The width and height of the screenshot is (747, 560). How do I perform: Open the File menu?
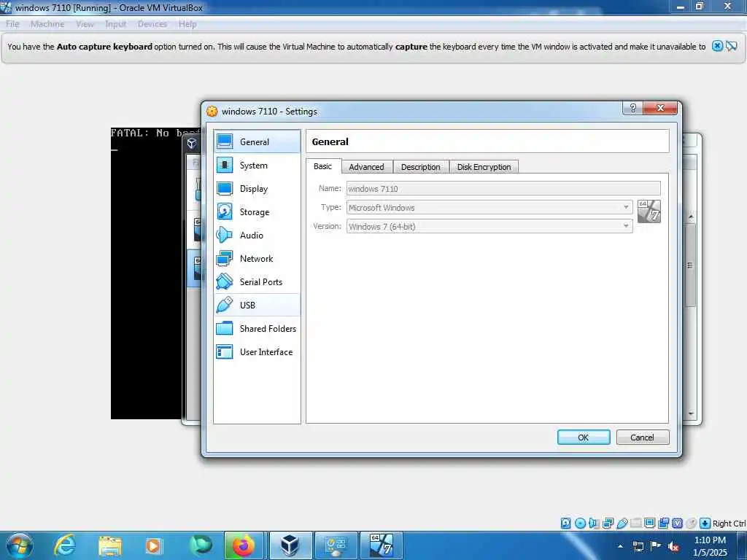(x=13, y=24)
